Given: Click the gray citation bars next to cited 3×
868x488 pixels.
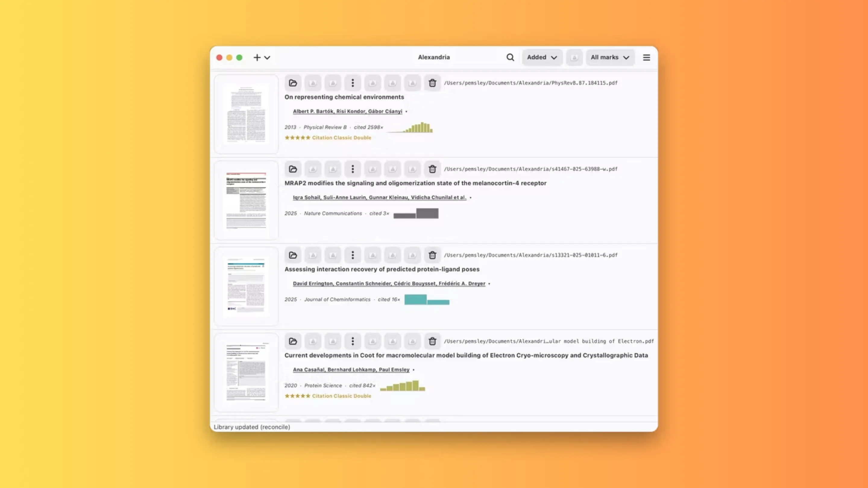Looking at the screenshot, I should tap(416, 214).
